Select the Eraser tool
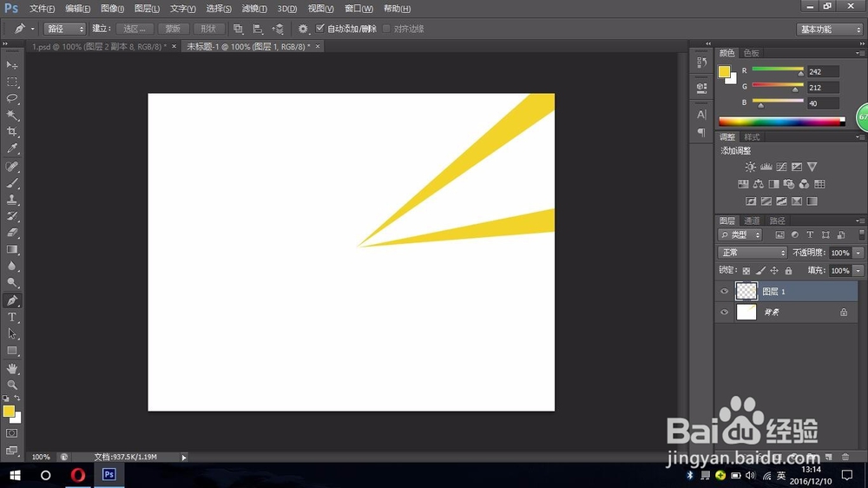Image resolution: width=868 pixels, height=488 pixels. (12, 233)
